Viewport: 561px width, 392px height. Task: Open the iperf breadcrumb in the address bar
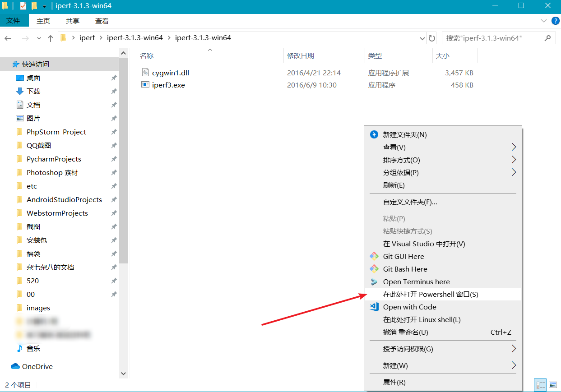(x=87, y=38)
